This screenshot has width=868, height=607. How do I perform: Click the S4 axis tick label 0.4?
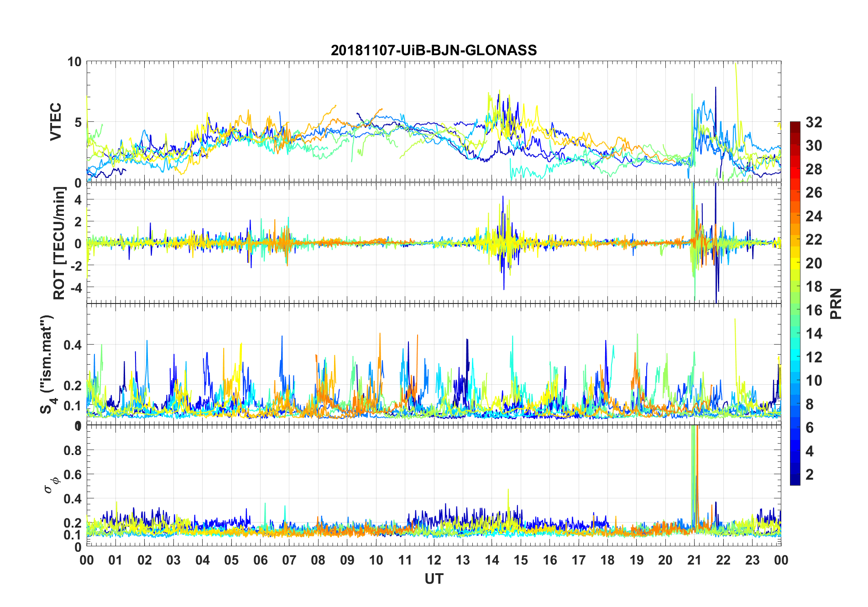(x=73, y=345)
